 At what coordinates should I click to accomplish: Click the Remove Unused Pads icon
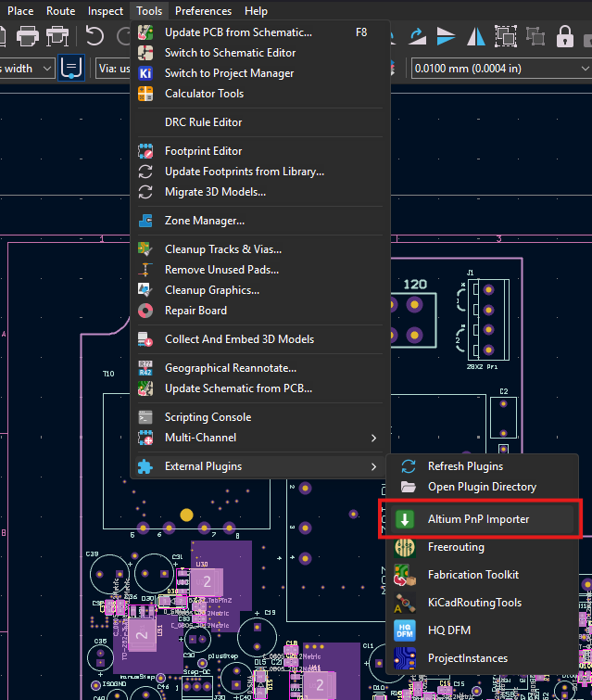pyautogui.click(x=145, y=270)
